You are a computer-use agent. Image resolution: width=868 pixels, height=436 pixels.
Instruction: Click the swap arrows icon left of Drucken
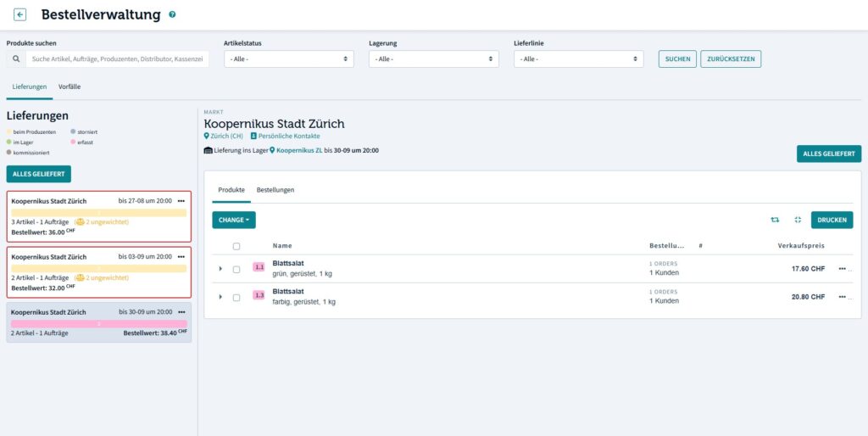tap(775, 220)
